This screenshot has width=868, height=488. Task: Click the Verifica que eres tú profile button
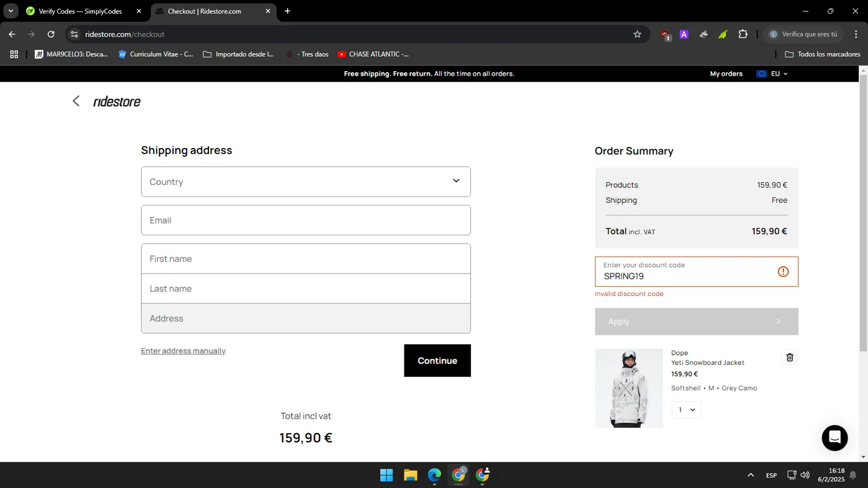(803, 34)
